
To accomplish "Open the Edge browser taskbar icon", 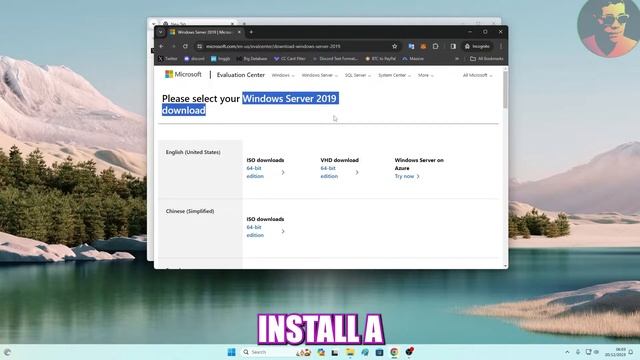I will click(x=364, y=352).
